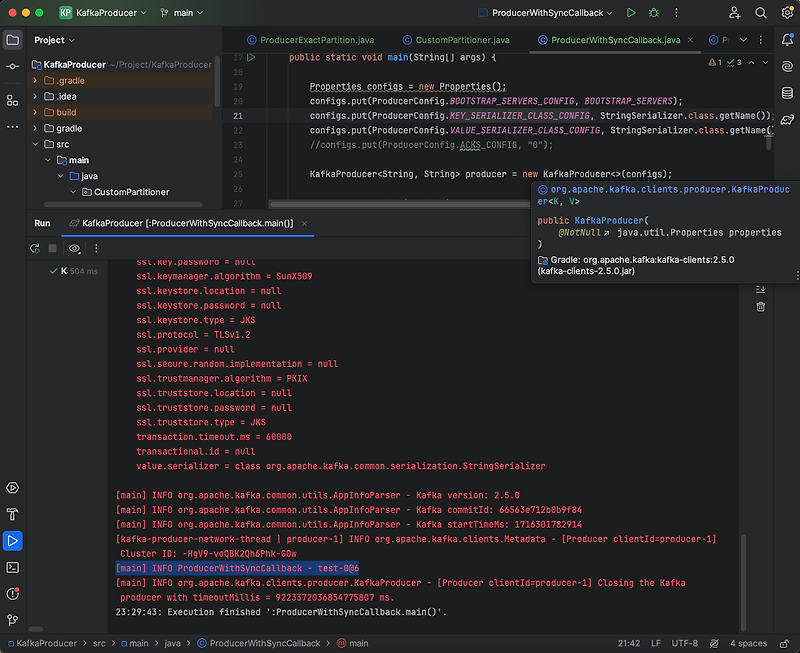Open the Notifications bell icon
Viewport: 800px width, 653px height.
pos(787,40)
